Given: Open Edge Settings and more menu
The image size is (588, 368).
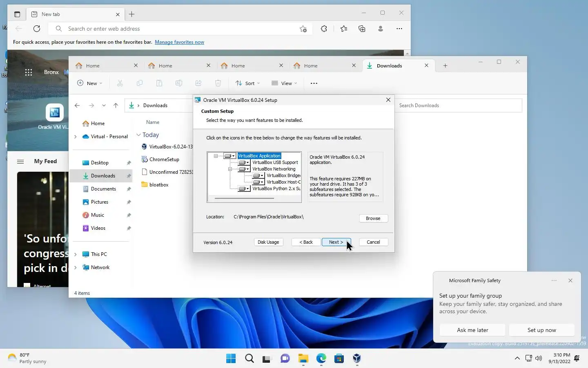Looking at the screenshot, I should click(399, 29).
